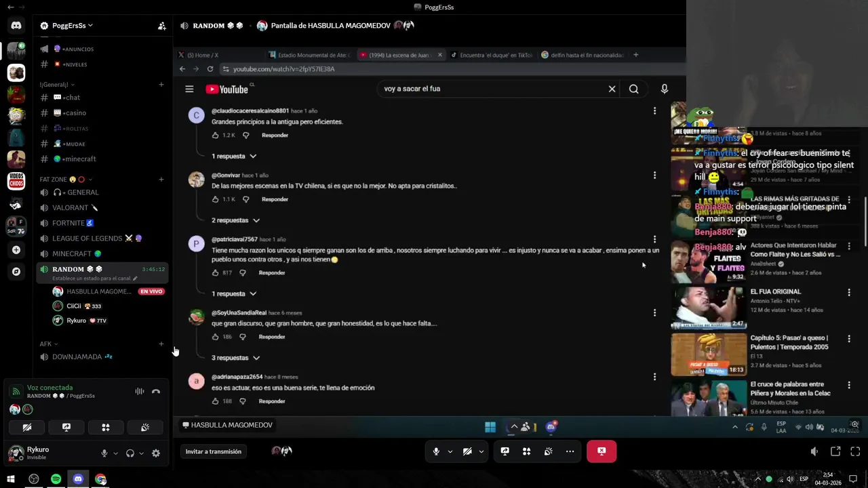This screenshot has height=488, width=868.
Task: Open soundboard in voice panel
Action: 145,428
